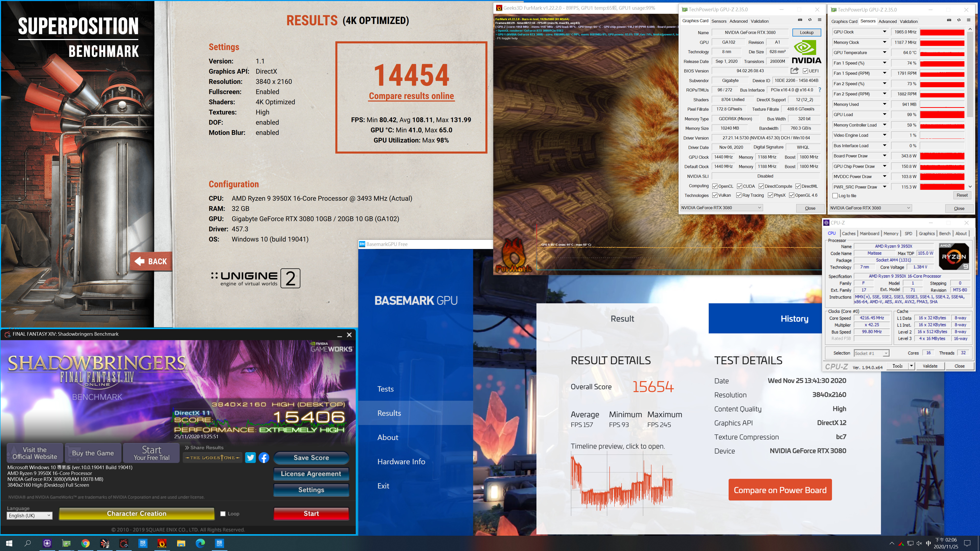Click the network icon in system tray
This screenshot has height=551, width=980.
pyautogui.click(x=910, y=543)
